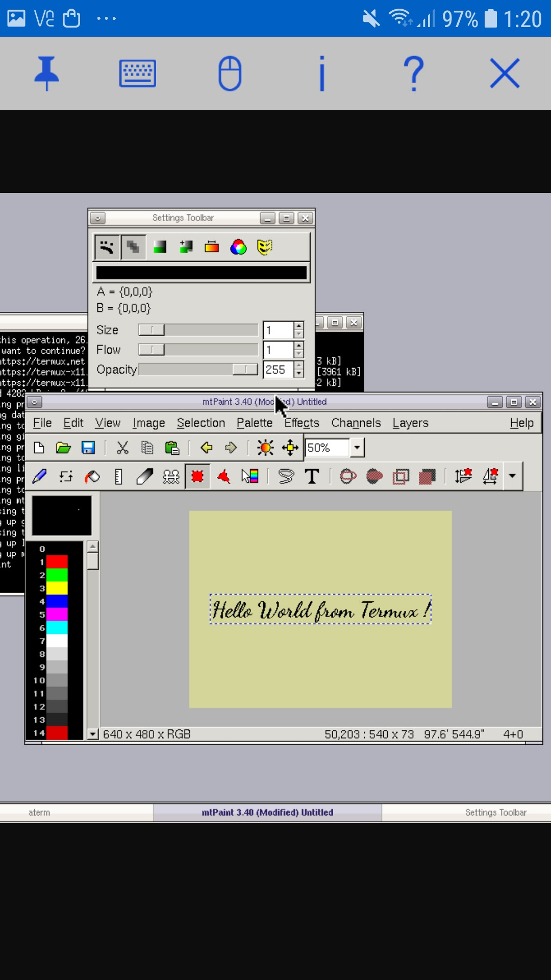Screen dimensions: 551x980
Task: Click the Cut scissors icon
Action: click(122, 448)
